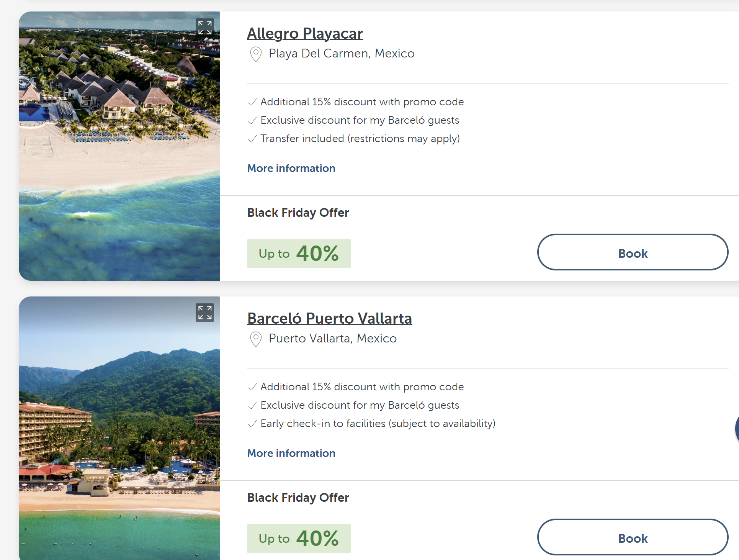Image resolution: width=739 pixels, height=560 pixels.
Task: Book the Barceló Puerto Vallarta offer
Action: pyautogui.click(x=633, y=537)
